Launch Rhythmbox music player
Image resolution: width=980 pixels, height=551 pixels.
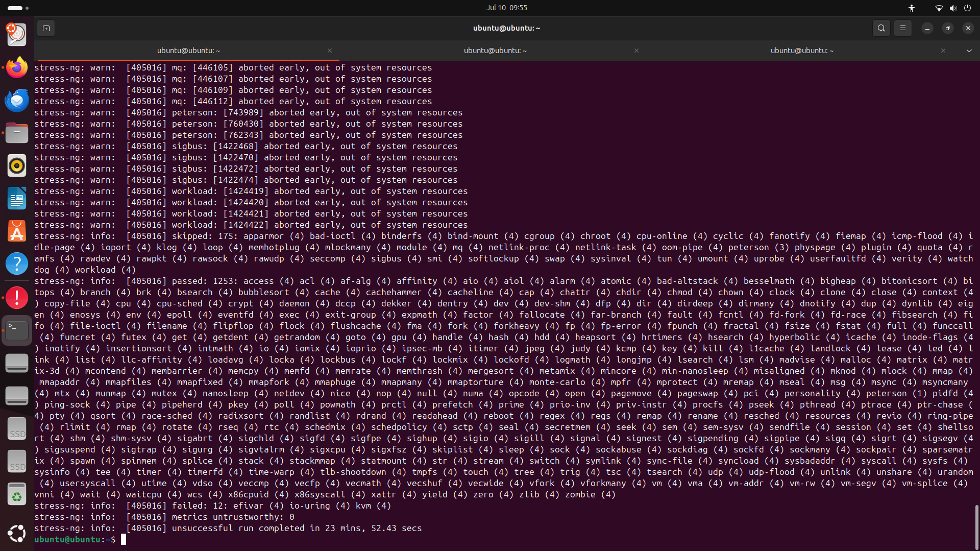(17, 166)
